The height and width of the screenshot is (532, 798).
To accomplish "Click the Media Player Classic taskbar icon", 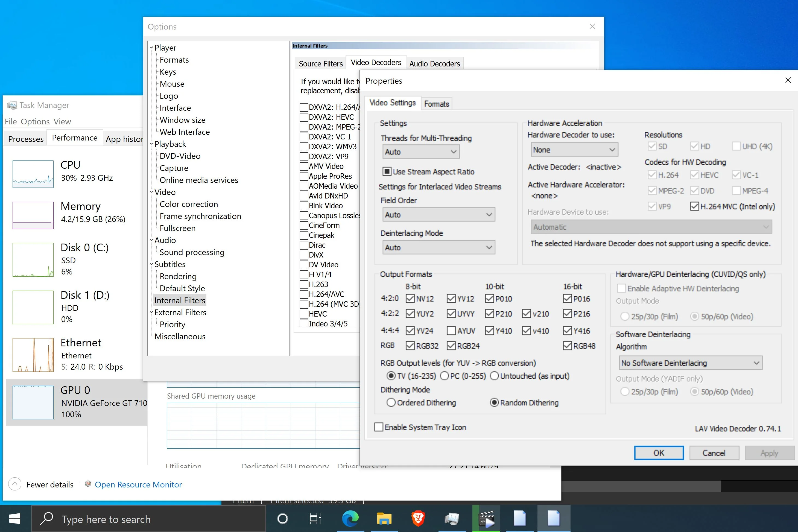I will (x=486, y=518).
